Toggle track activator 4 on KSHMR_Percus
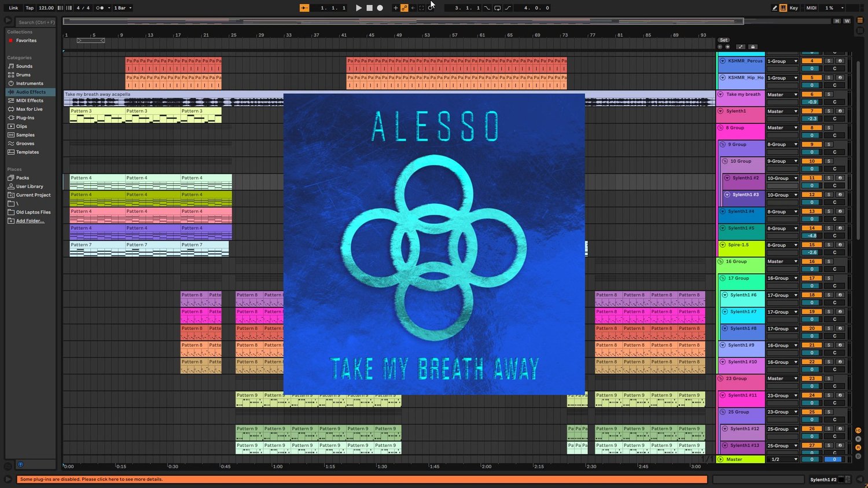The height and width of the screenshot is (488, 868). tap(812, 61)
